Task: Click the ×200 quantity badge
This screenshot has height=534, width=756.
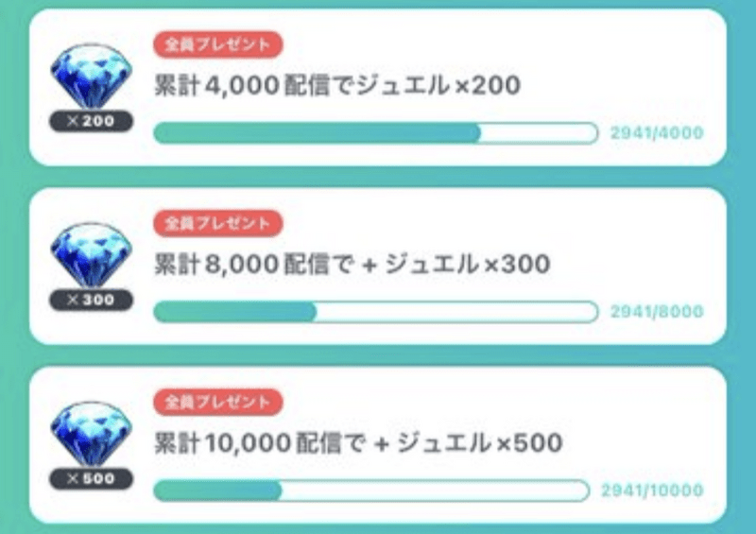Action: (91, 121)
